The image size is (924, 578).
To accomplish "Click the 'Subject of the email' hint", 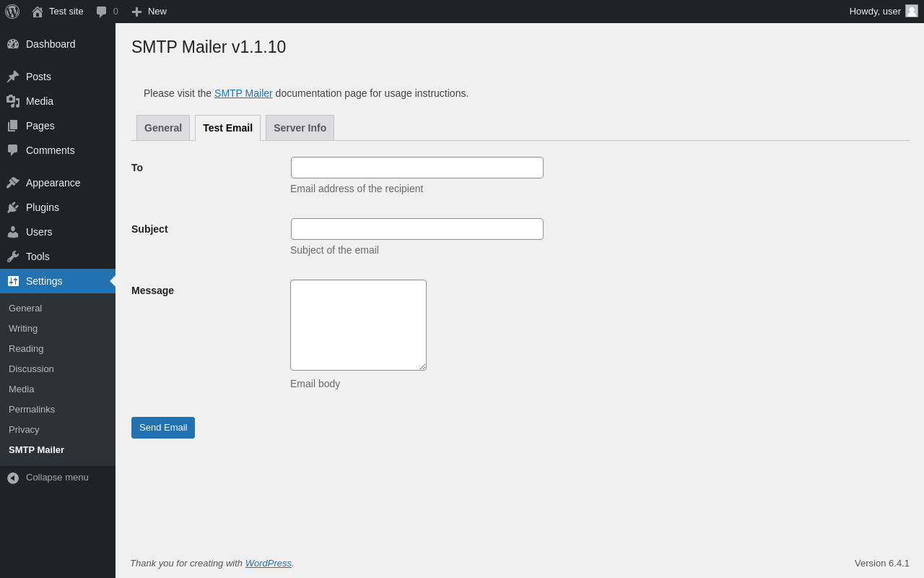I will pos(334,250).
